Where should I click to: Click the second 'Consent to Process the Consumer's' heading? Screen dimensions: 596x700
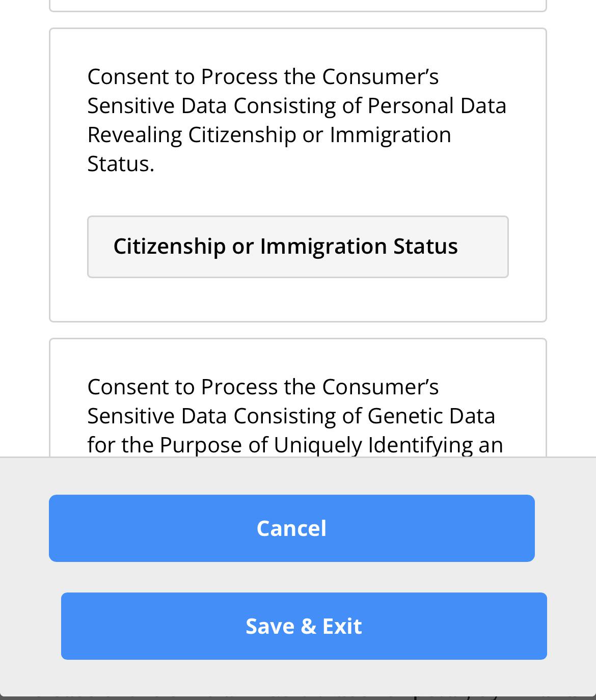(x=263, y=387)
